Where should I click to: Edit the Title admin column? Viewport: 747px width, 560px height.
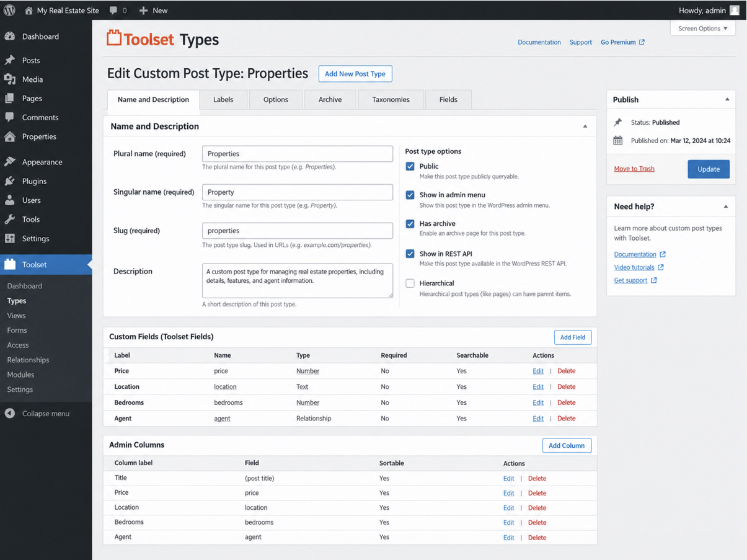click(509, 479)
